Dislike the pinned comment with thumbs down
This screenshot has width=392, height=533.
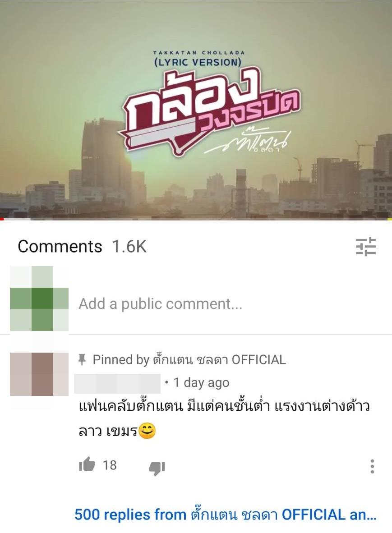pyautogui.click(x=157, y=468)
